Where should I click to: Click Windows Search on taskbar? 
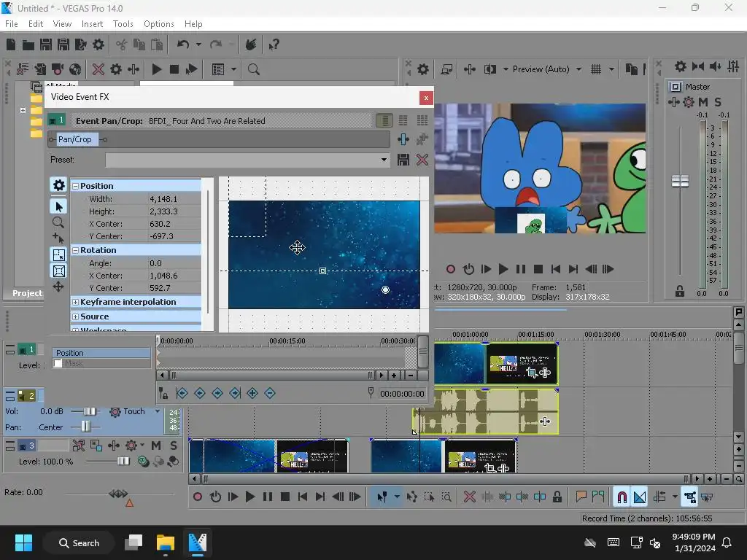pos(79,542)
